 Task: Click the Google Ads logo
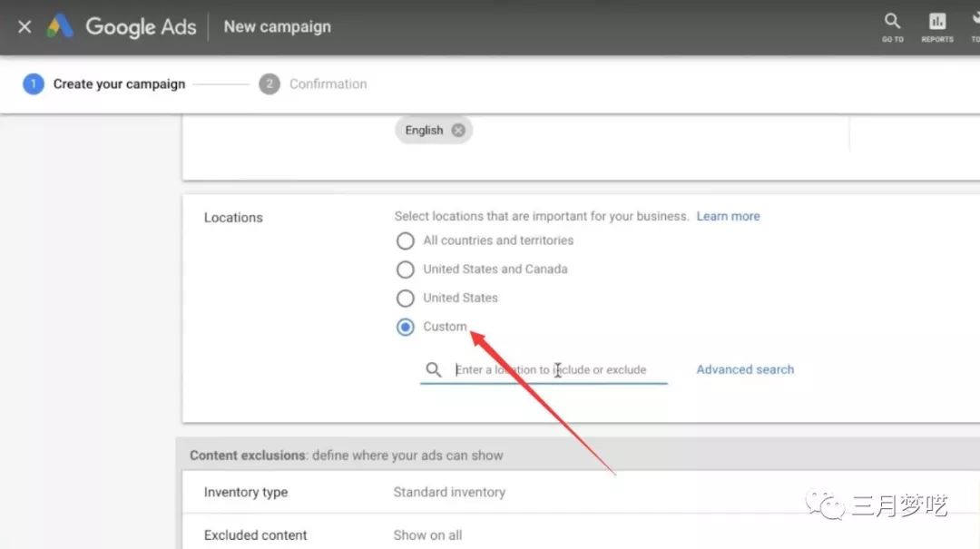[x=60, y=26]
